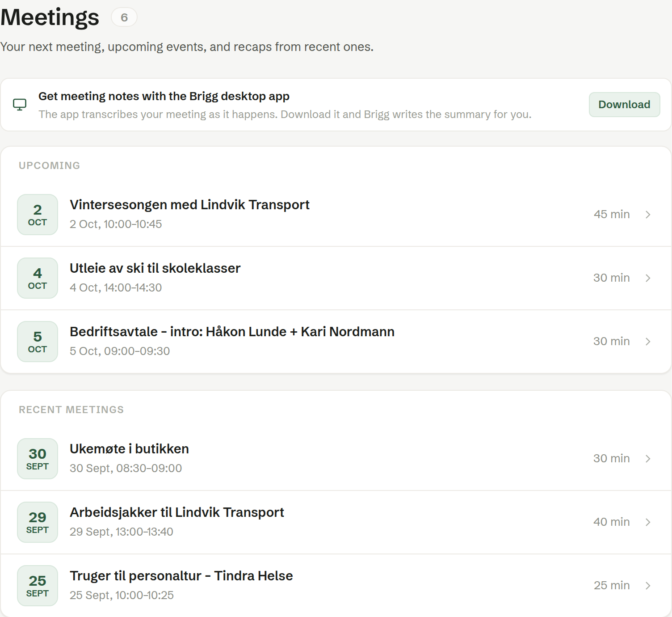Open the 30 Sept date badge
672x617 pixels.
(38, 459)
